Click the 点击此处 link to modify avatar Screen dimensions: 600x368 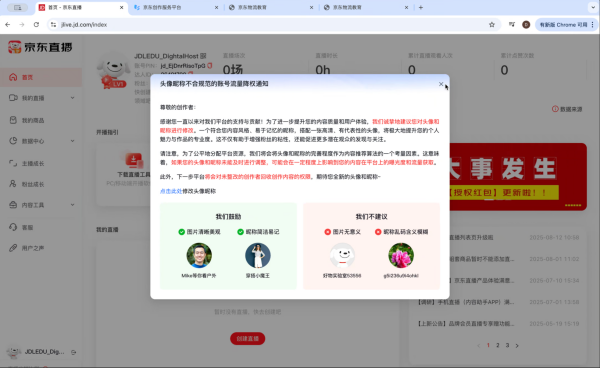[x=171, y=191]
